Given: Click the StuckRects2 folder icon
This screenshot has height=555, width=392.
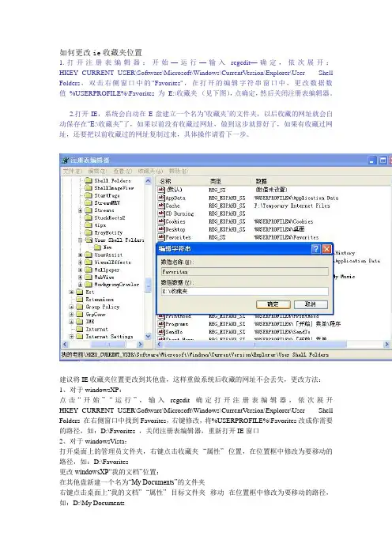Looking at the screenshot, I should (x=89, y=217).
